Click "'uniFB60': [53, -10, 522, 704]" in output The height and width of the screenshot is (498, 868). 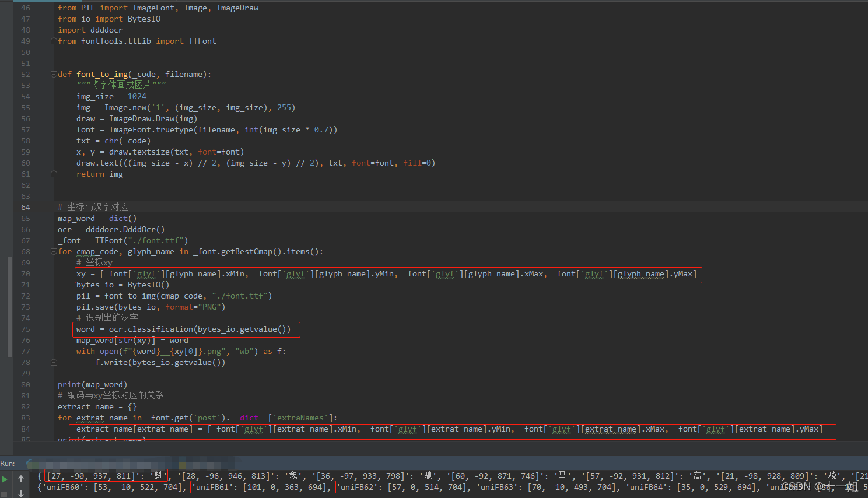click(x=112, y=488)
